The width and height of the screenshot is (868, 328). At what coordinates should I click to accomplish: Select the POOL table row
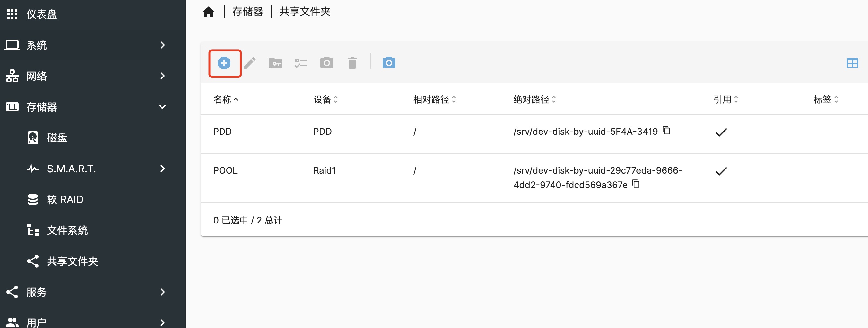(371, 178)
